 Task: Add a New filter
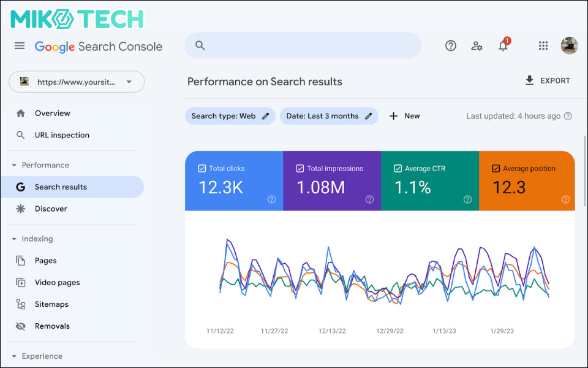(x=405, y=116)
